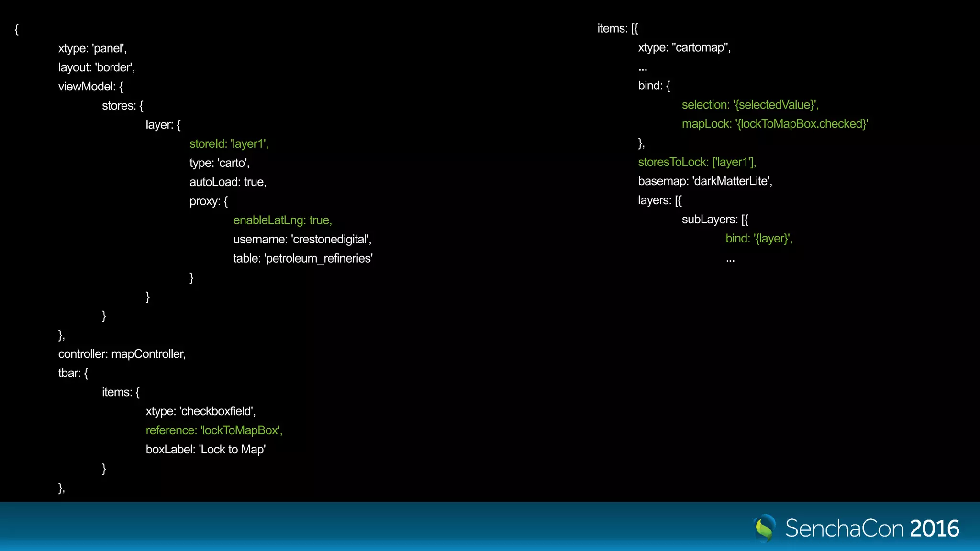Click the subLayers: [{ line

click(715, 220)
